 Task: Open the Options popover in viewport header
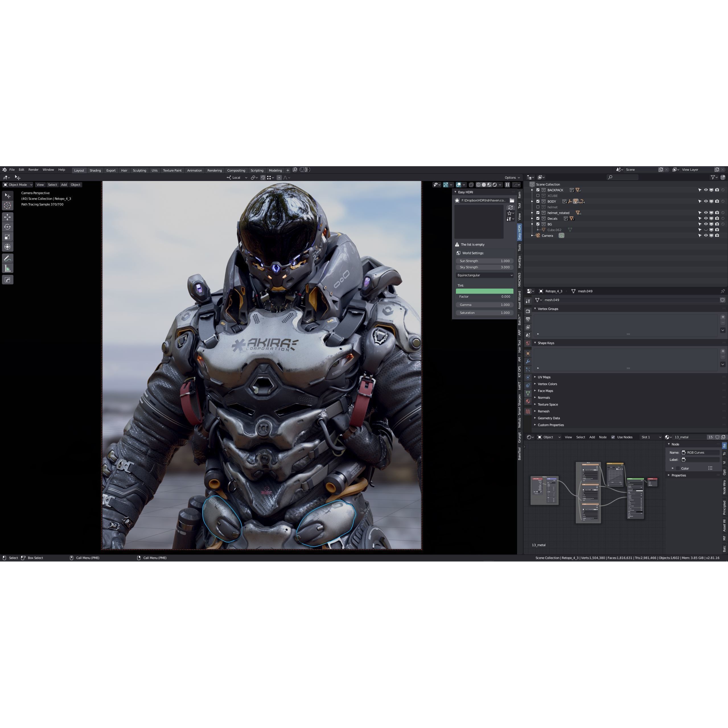tap(512, 178)
